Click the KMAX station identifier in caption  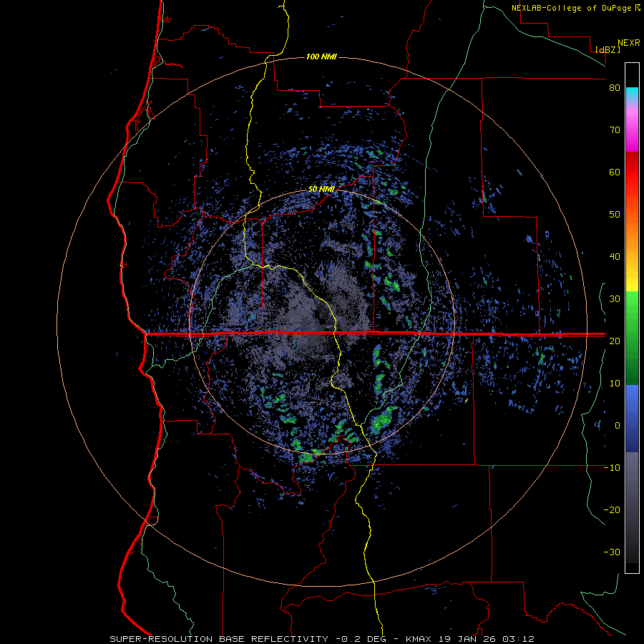[x=418, y=639]
